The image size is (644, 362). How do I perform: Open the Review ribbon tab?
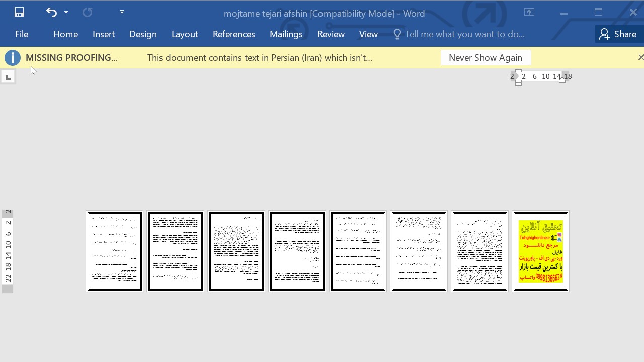[331, 34]
